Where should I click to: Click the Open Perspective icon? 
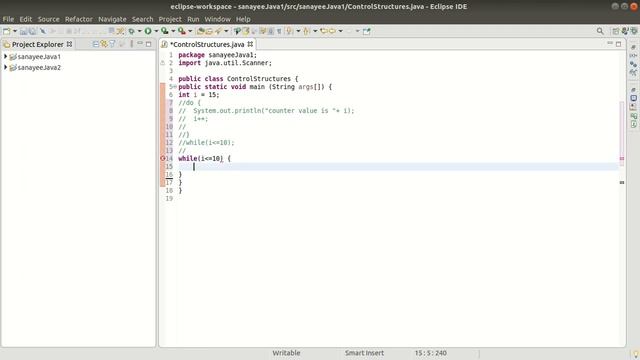(x=616, y=31)
